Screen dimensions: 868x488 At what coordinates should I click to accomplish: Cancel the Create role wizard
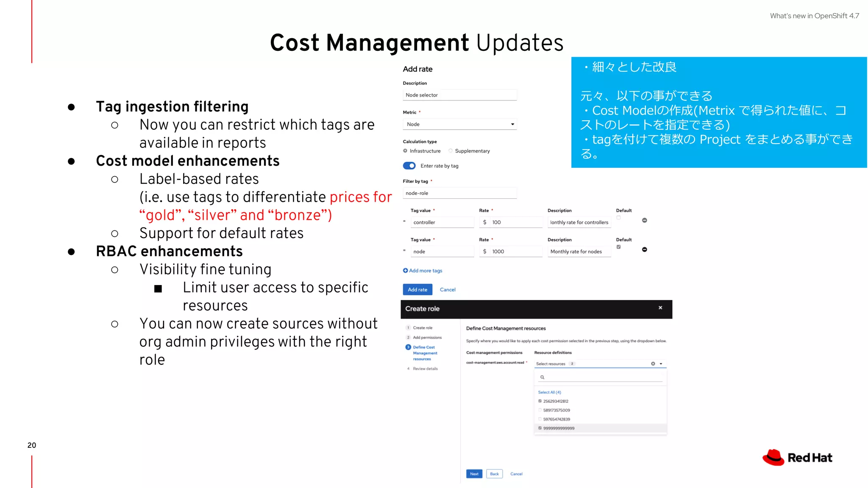coord(516,474)
